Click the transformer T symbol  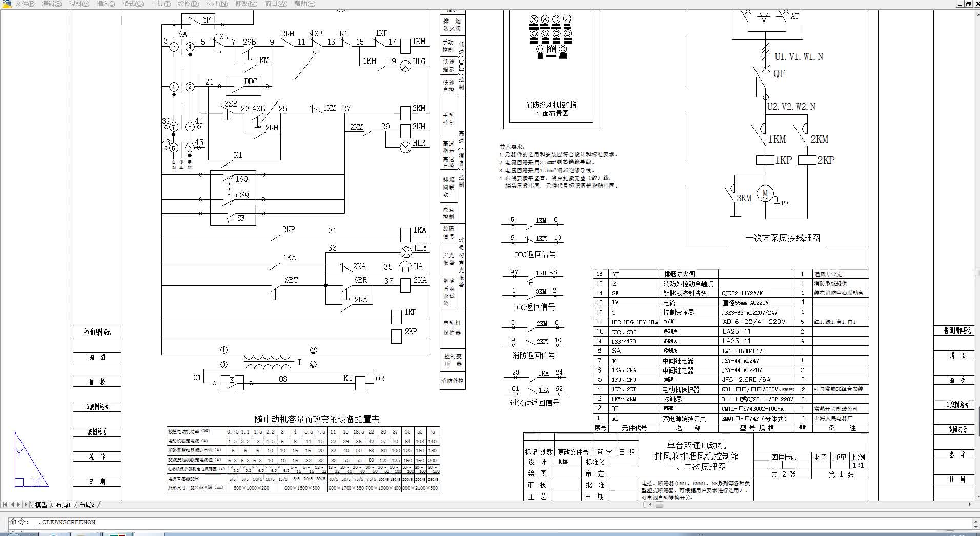pos(269,361)
